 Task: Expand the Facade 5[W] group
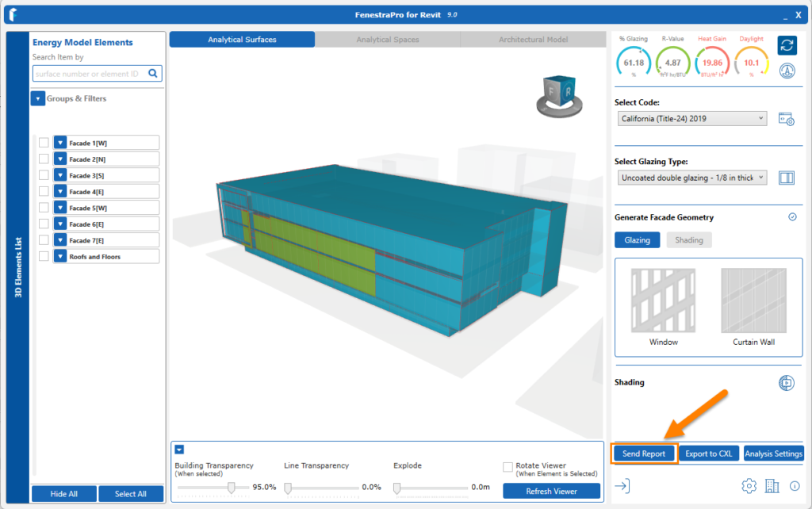point(60,207)
